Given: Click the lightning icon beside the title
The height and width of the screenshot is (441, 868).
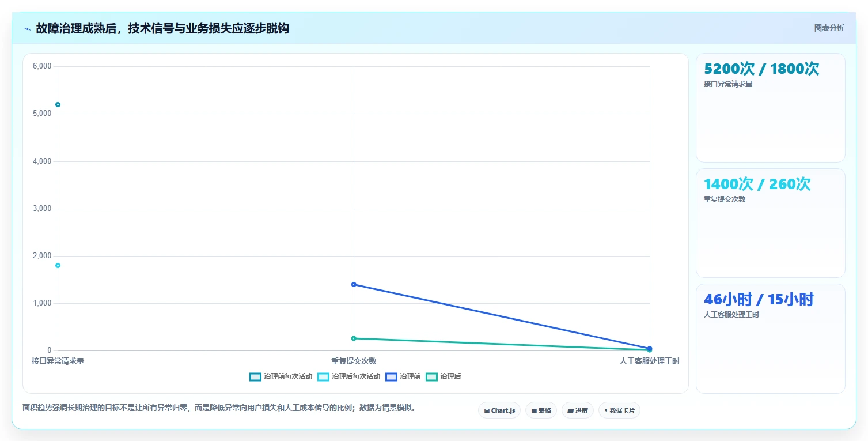Looking at the screenshot, I should [27, 29].
